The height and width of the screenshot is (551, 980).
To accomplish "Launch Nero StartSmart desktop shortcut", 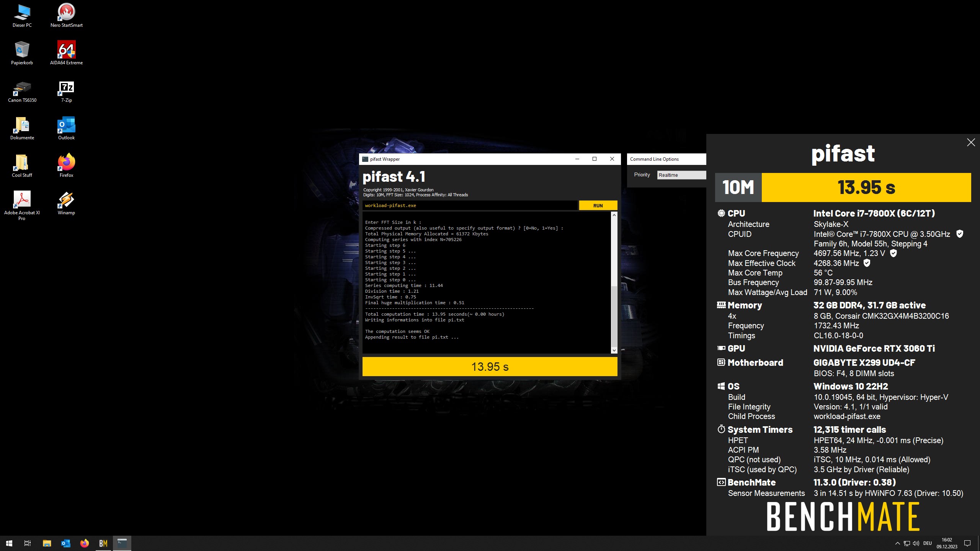I will point(66,16).
